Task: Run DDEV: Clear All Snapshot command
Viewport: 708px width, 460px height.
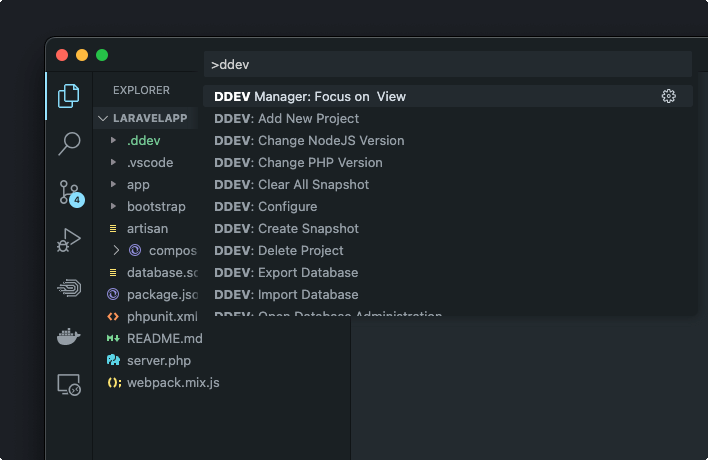Action: (447, 184)
